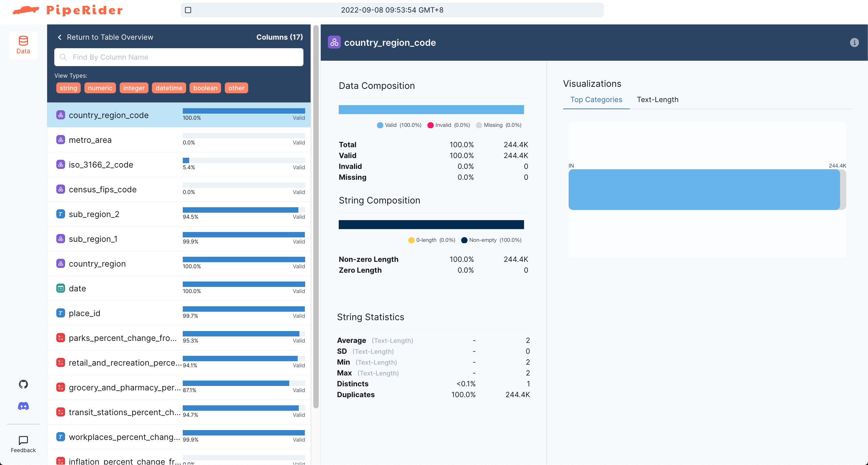This screenshot has height=465, width=868.
Task: Click the place_id text type icon
Action: click(x=60, y=313)
